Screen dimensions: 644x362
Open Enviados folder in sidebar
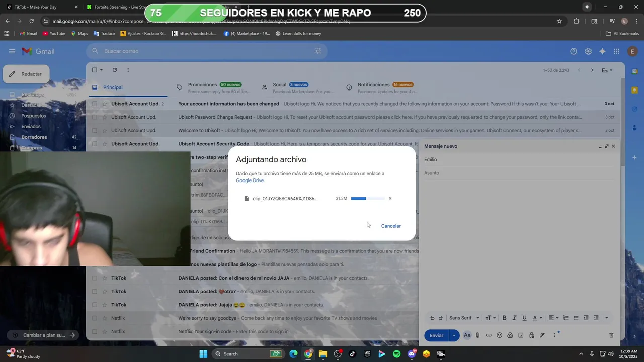31,126
